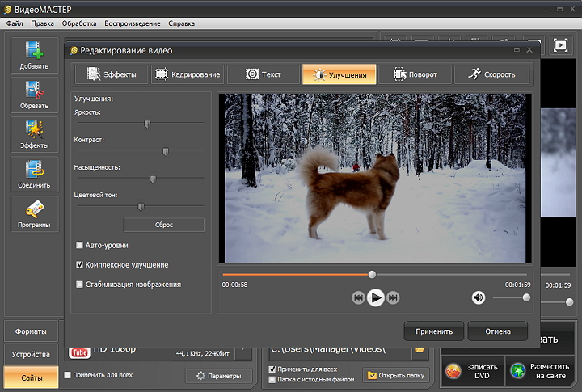Start playback with the play button
The image size is (582, 392).
click(376, 297)
